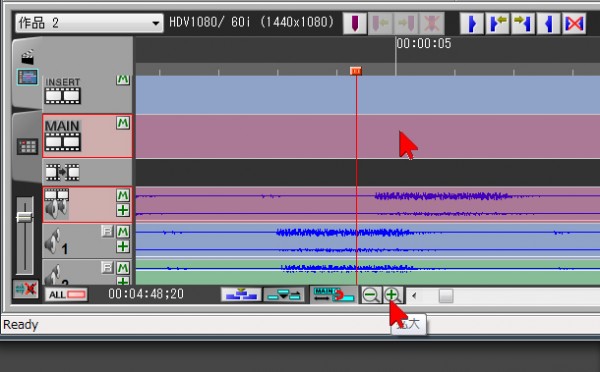Delete marker using the crossed marker icon
Screen dimensions: 600x372
tap(432, 23)
